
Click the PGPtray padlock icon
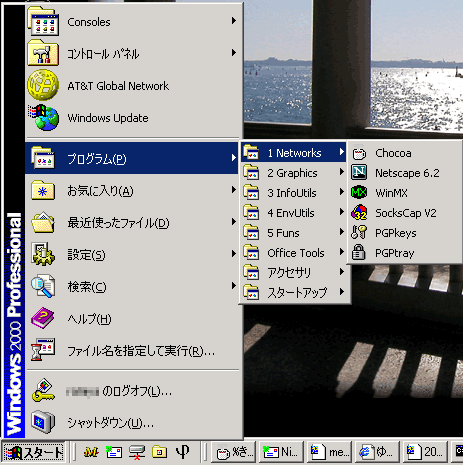point(359,252)
